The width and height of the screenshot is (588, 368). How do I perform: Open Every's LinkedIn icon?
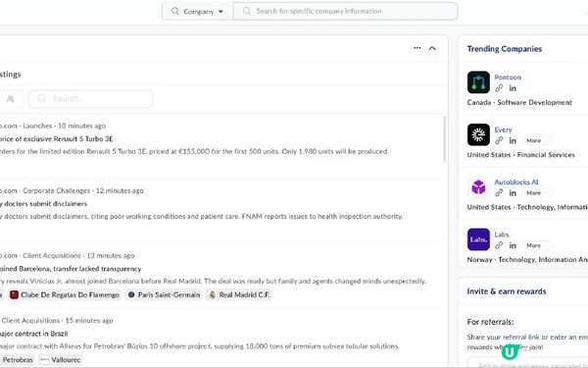513,140
